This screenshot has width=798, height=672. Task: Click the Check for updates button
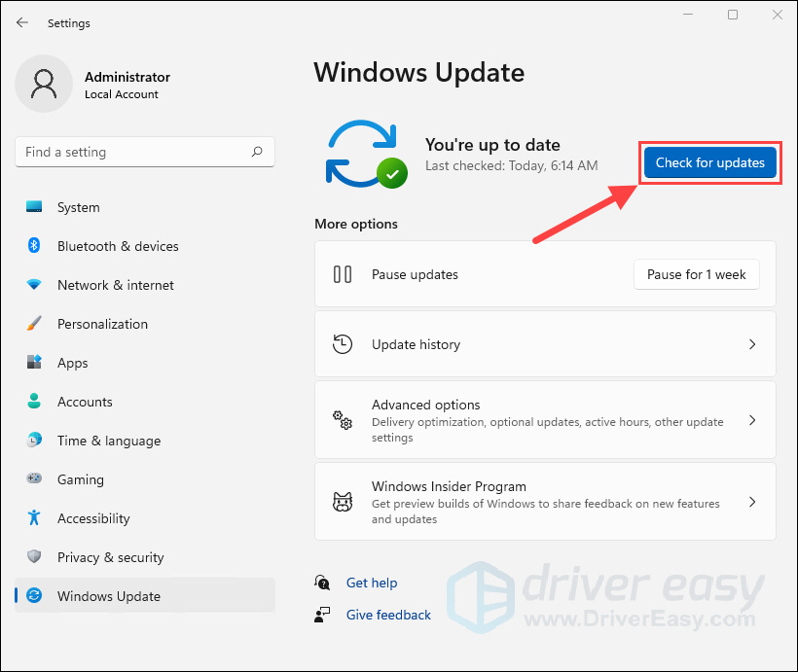point(709,162)
